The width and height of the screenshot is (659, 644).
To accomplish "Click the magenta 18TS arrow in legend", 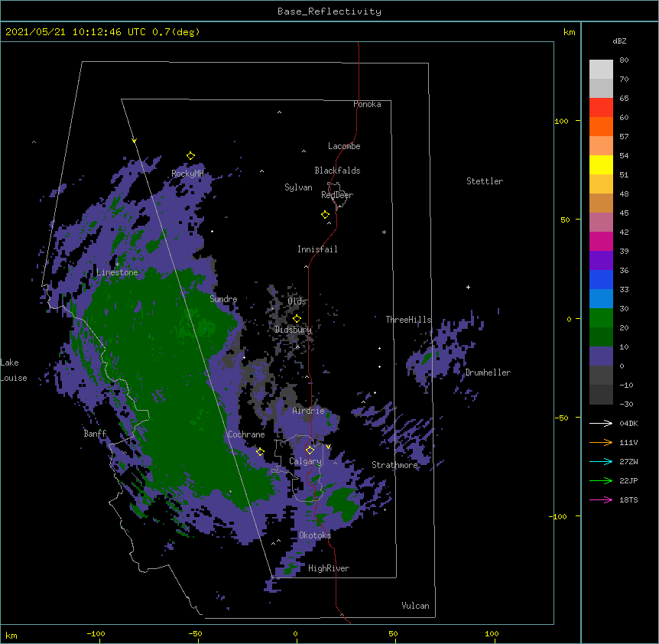I will click(x=601, y=499).
